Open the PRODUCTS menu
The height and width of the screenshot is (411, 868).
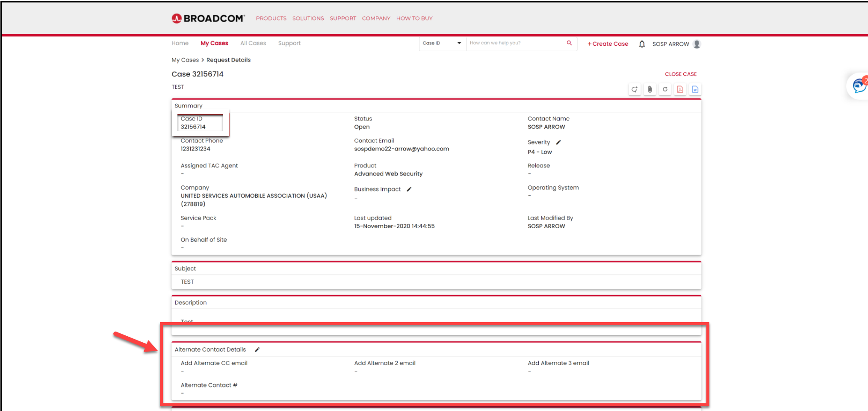271,18
